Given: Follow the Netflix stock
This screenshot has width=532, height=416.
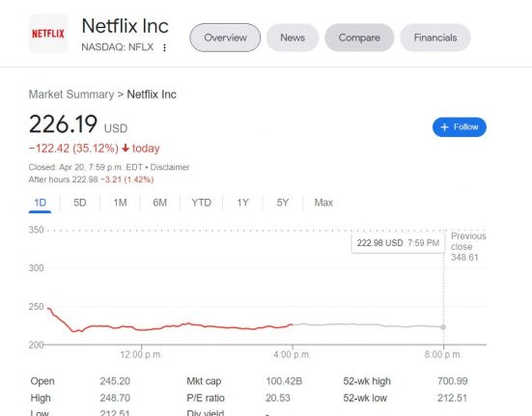Looking at the screenshot, I should coord(460,127).
